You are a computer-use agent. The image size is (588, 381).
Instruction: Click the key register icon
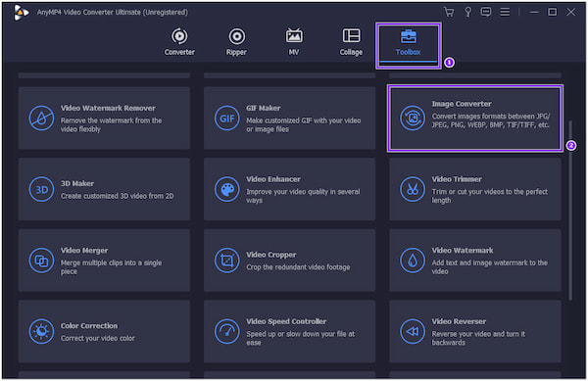point(468,12)
